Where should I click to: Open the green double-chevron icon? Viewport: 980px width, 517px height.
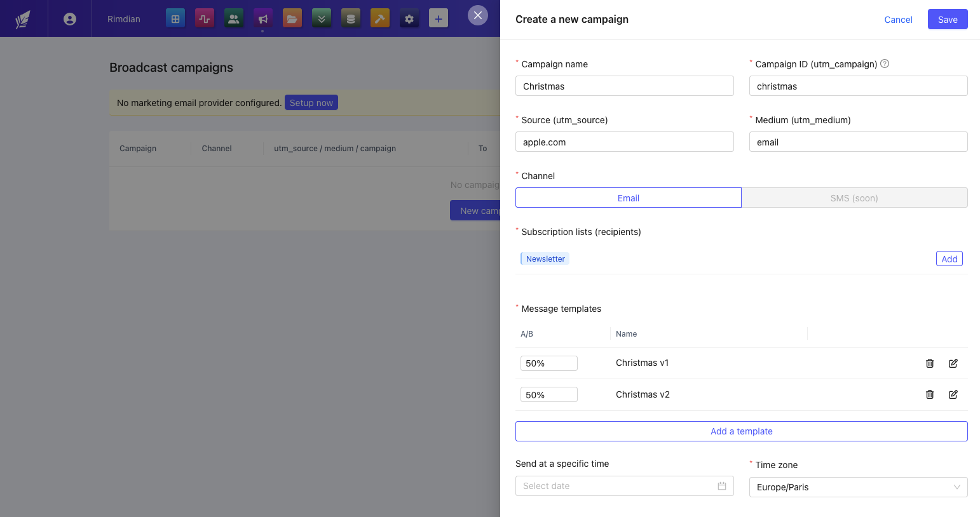(x=322, y=18)
